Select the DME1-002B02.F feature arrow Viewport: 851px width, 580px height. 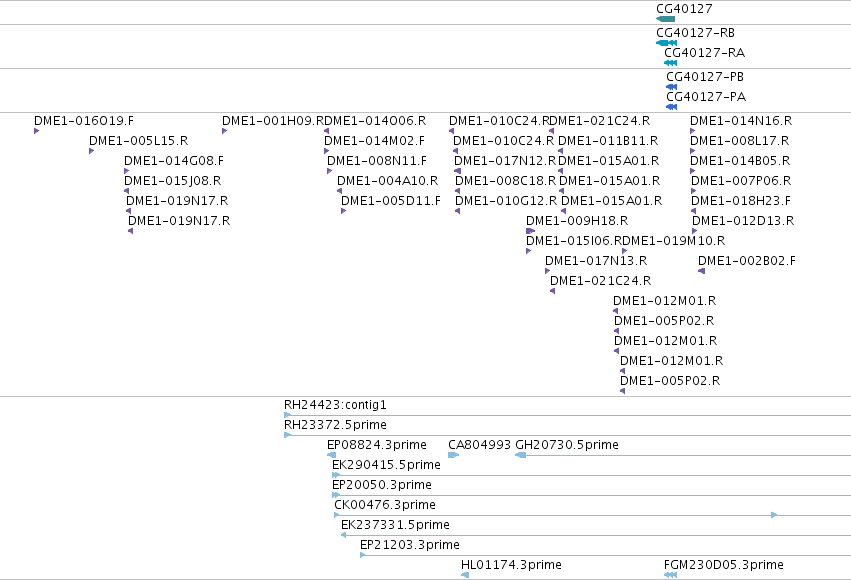coord(701,271)
